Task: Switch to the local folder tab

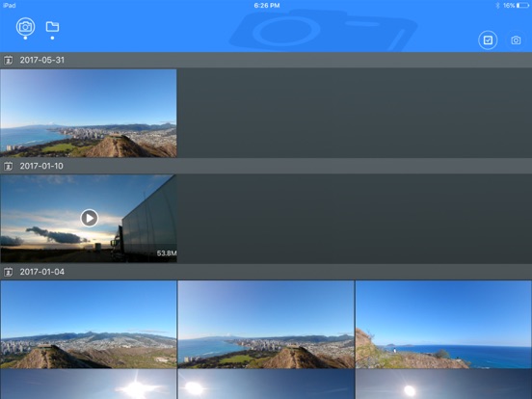Action: click(x=52, y=27)
